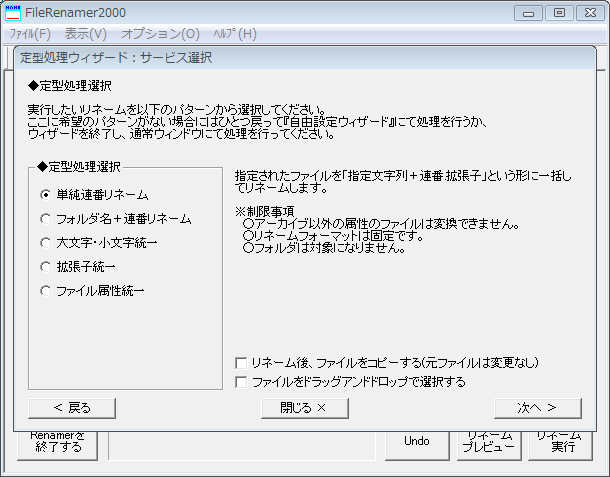
Task: Open the オプション(O) menu
Action: tap(160, 34)
